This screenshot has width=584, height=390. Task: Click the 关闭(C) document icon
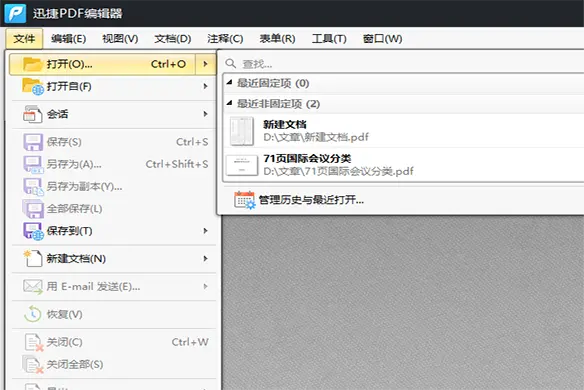click(34, 342)
